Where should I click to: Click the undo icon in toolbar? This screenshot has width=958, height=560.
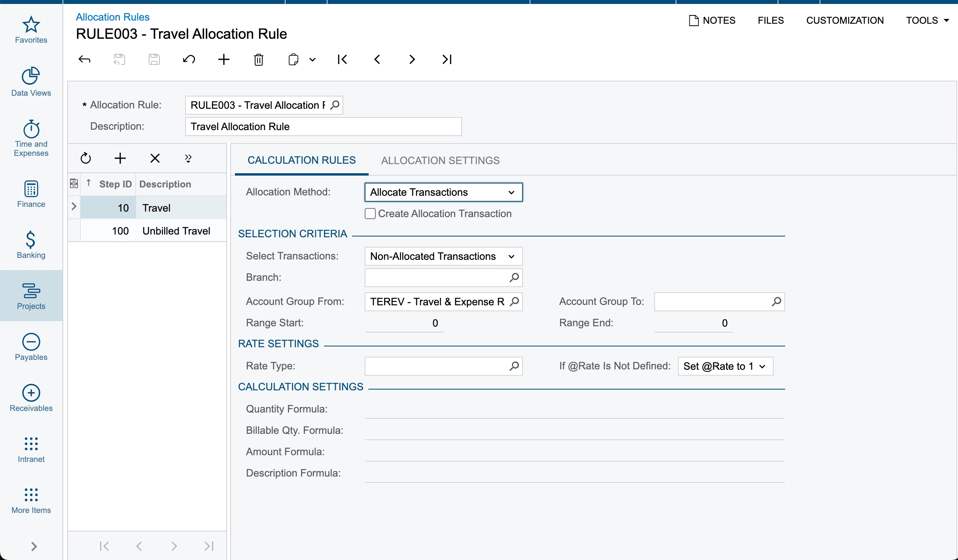pos(189,60)
